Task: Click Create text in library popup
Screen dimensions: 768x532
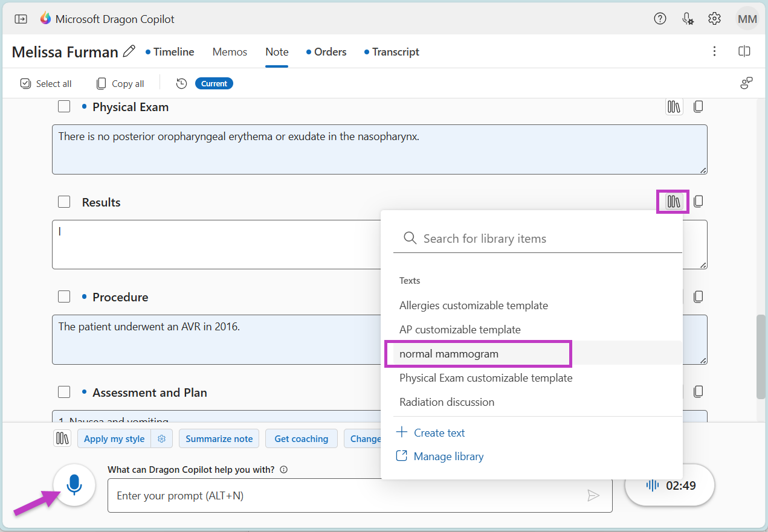Action: tap(430, 433)
